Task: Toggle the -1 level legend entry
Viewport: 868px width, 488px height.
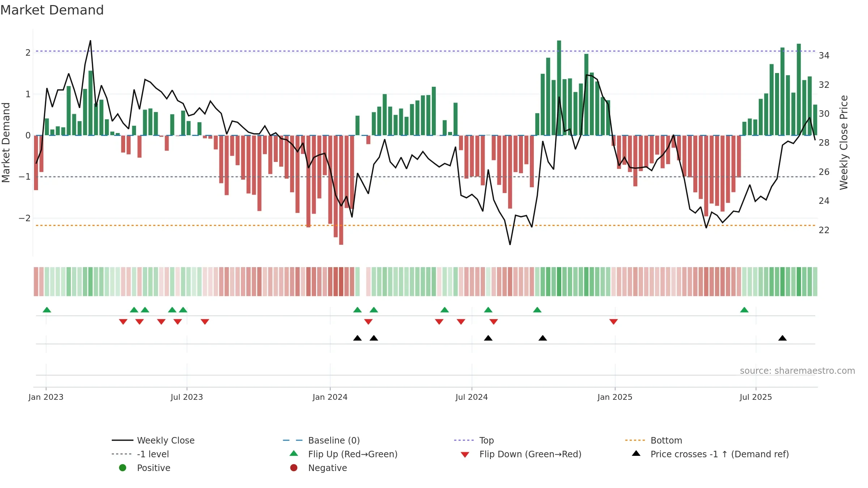Action: pyautogui.click(x=140, y=454)
